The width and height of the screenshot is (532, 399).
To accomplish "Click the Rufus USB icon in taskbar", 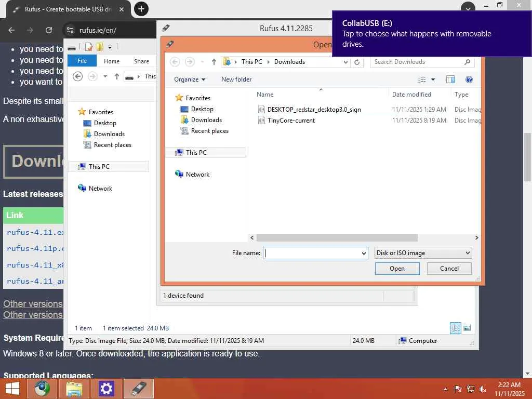I will (138, 389).
